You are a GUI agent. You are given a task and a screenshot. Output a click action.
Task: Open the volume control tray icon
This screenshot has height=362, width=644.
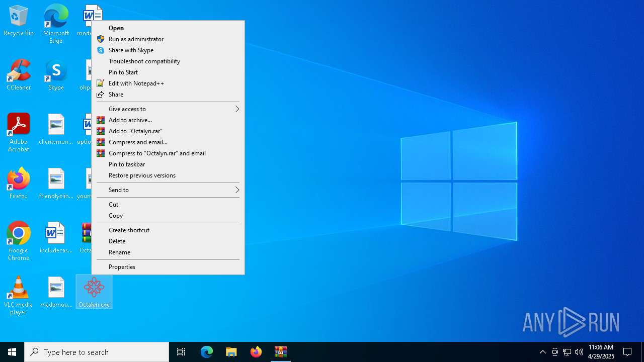click(579, 352)
